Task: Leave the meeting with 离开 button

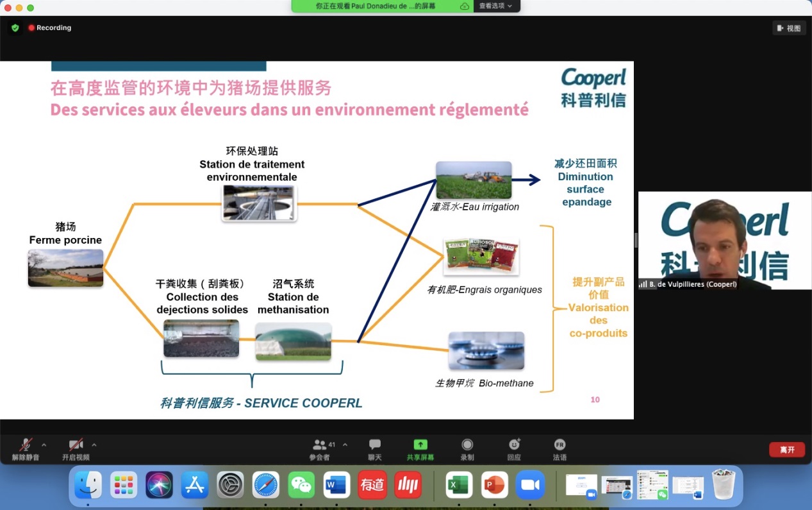Action: (x=787, y=450)
